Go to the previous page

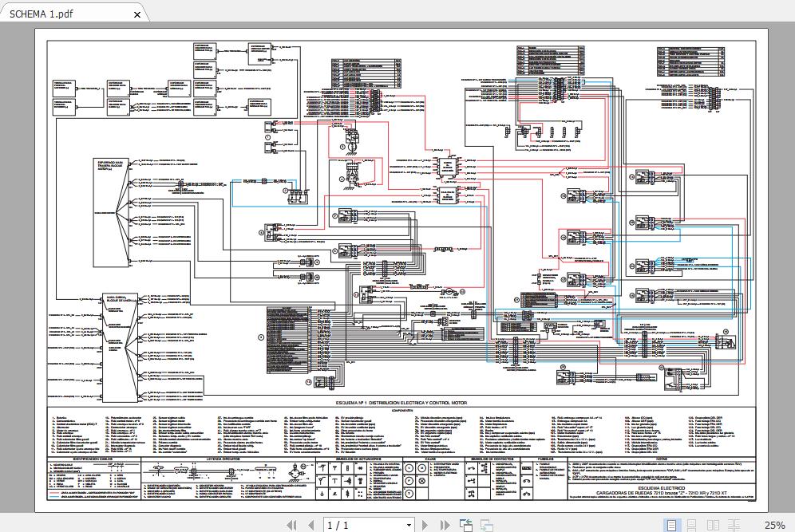tap(310, 525)
